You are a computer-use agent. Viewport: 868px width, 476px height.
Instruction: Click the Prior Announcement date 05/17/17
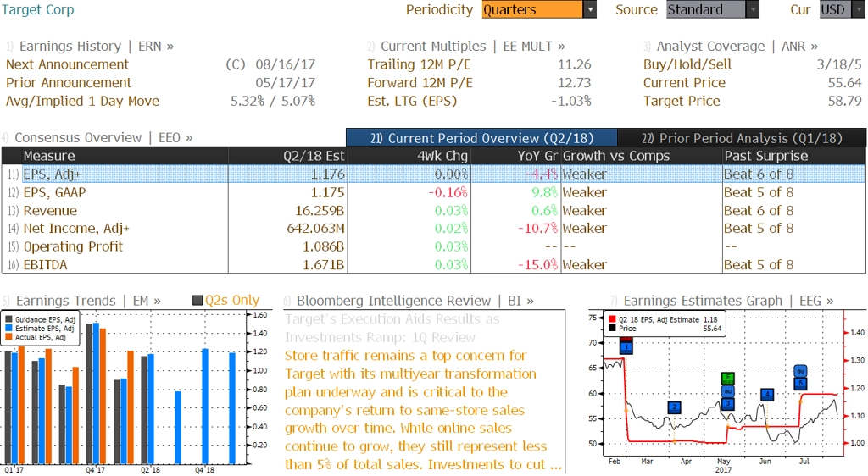tap(285, 83)
